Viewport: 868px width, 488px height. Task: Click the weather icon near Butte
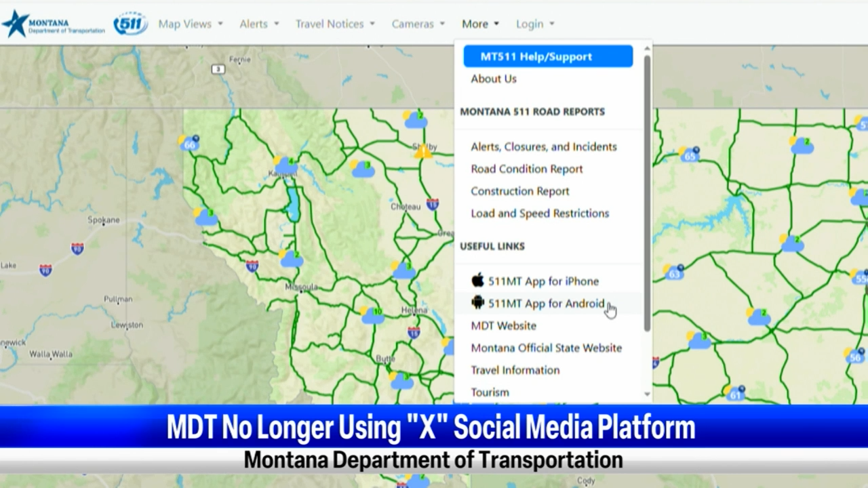(x=401, y=380)
